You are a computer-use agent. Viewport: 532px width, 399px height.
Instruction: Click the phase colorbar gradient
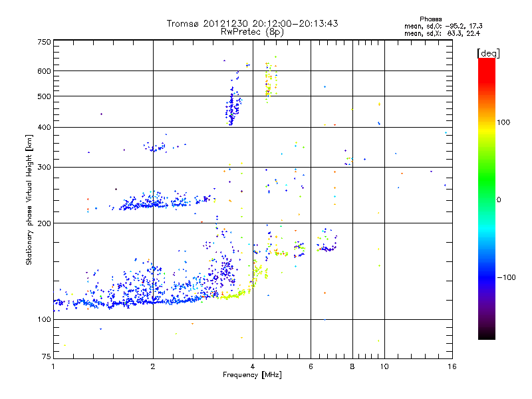click(x=487, y=199)
